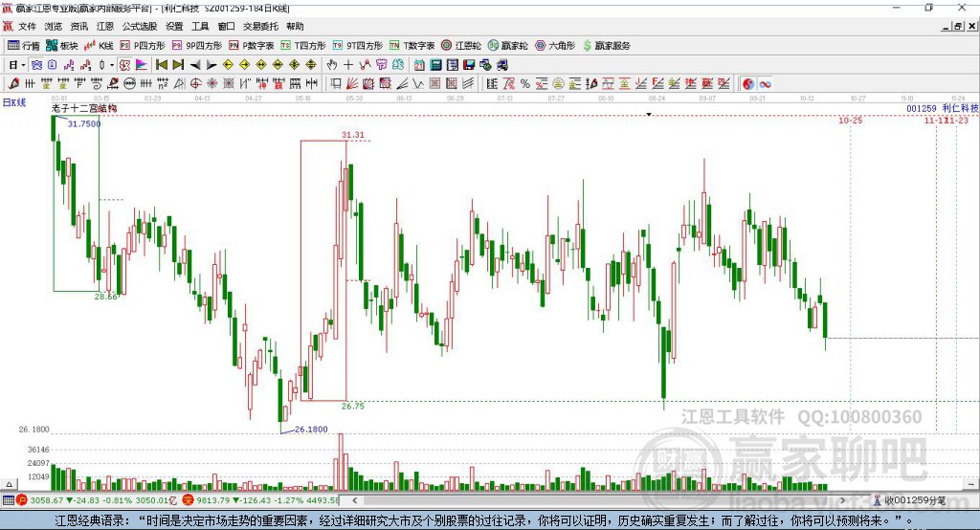The width and height of the screenshot is (980, 530).
Task: Open the 文件 menu
Action: pos(28,26)
